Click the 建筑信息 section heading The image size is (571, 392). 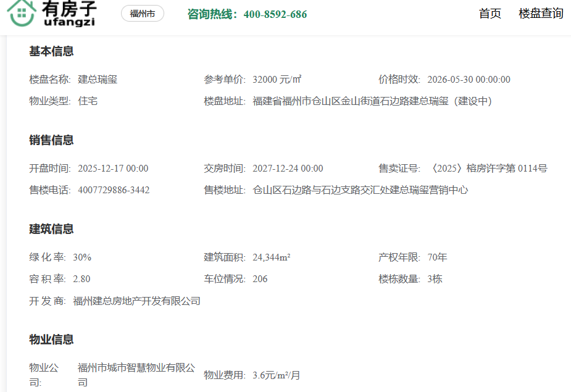click(x=51, y=229)
